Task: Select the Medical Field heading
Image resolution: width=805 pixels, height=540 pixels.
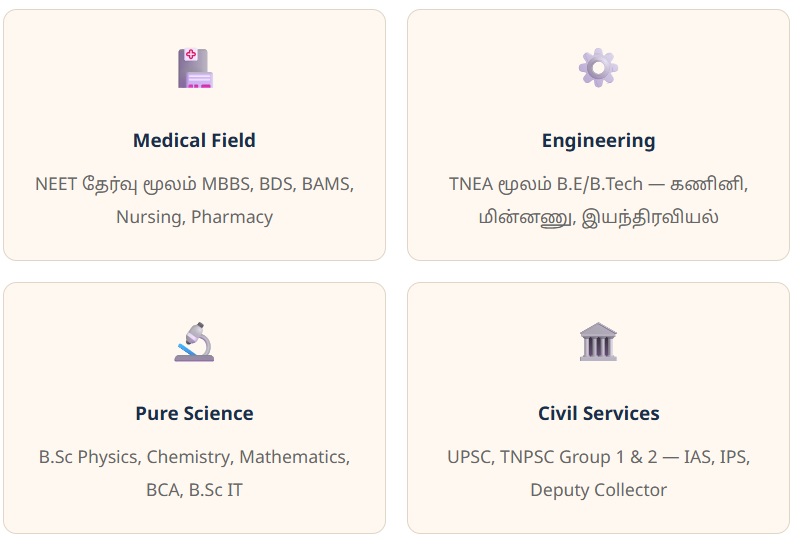Action: tap(194, 140)
